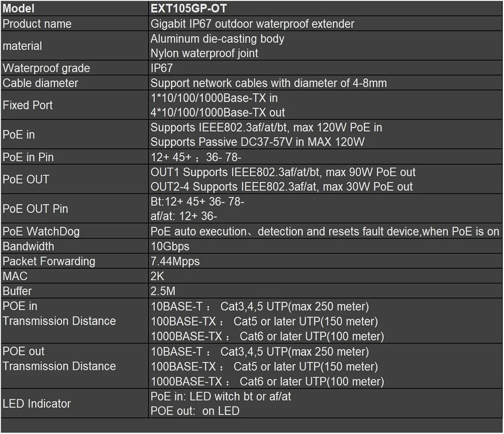This screenshot has height=434, width=504.
Task: Click the Waterproof grade label
Action: 46,68
